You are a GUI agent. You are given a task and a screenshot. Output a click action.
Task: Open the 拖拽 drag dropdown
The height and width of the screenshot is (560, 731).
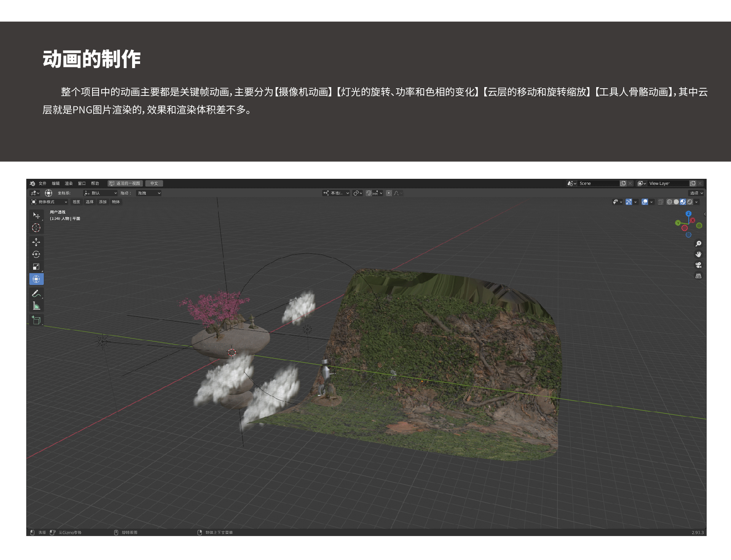click(x=149, y=193)
